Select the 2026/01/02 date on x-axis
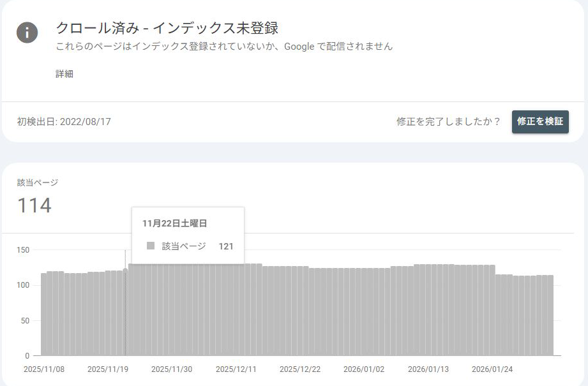The image size is (588, 386). (x=363, y=369)
